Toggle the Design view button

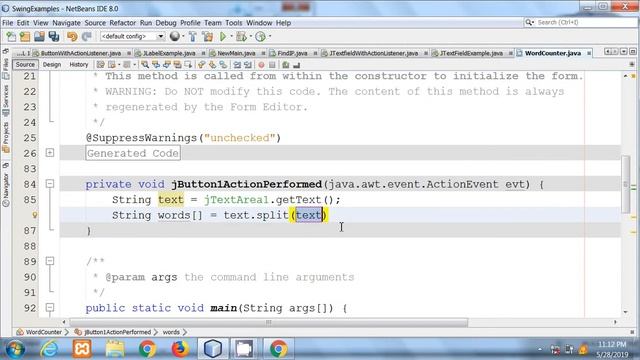[x=52, y=64]
